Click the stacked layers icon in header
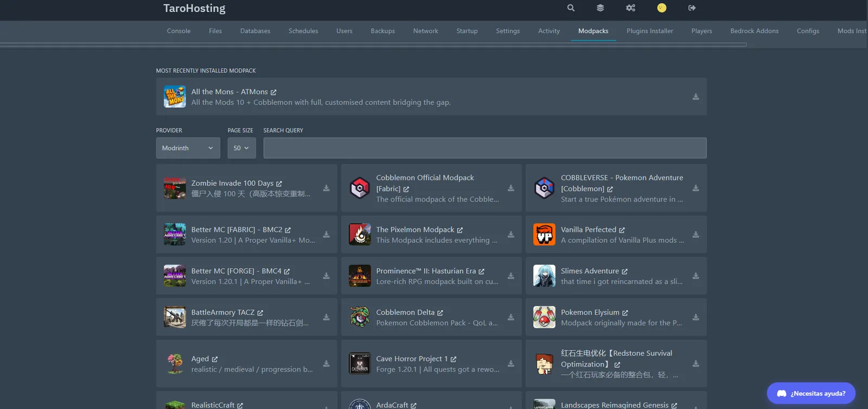 coord(600,8)
